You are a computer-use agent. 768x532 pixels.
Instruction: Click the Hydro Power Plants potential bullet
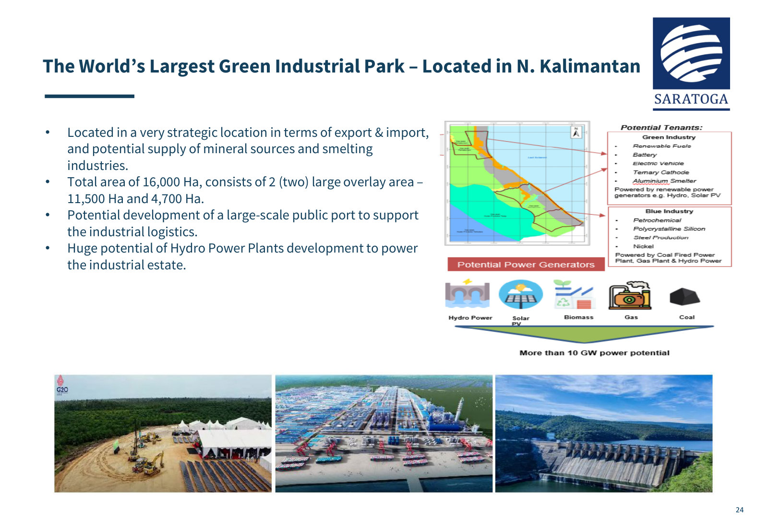pyautogui.click(x=242, y=256)
